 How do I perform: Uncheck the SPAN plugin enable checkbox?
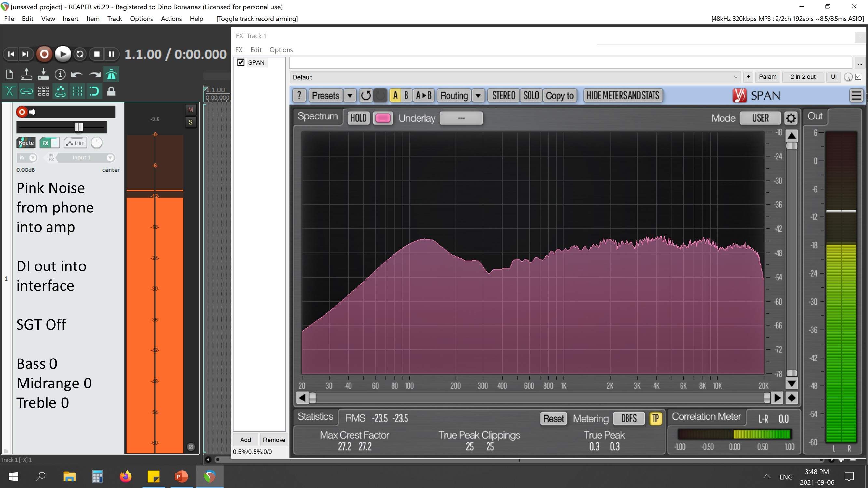tap(241, 62)
